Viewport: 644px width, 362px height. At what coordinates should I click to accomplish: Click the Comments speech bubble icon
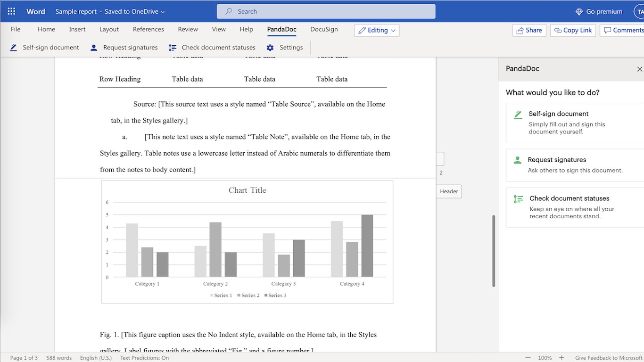click(608, 30)
